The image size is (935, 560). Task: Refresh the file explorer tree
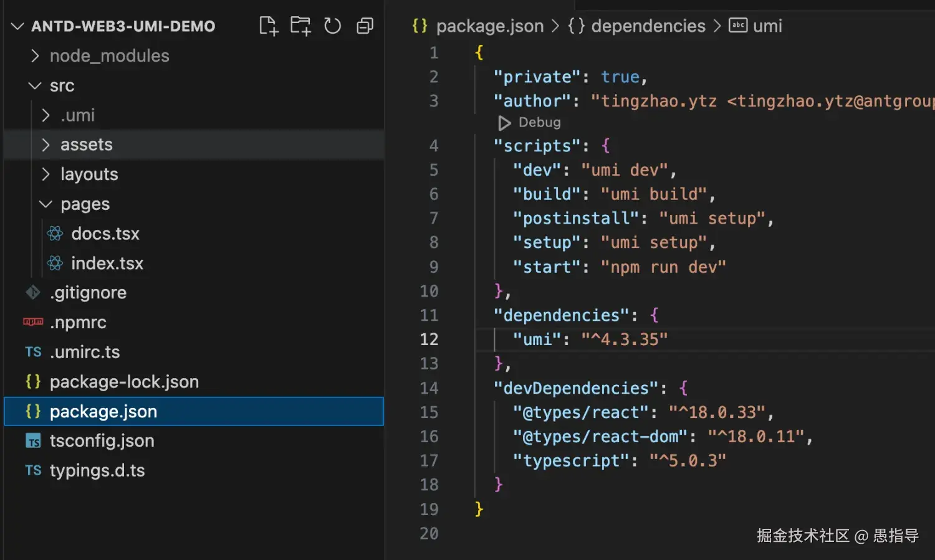(333, 26)
